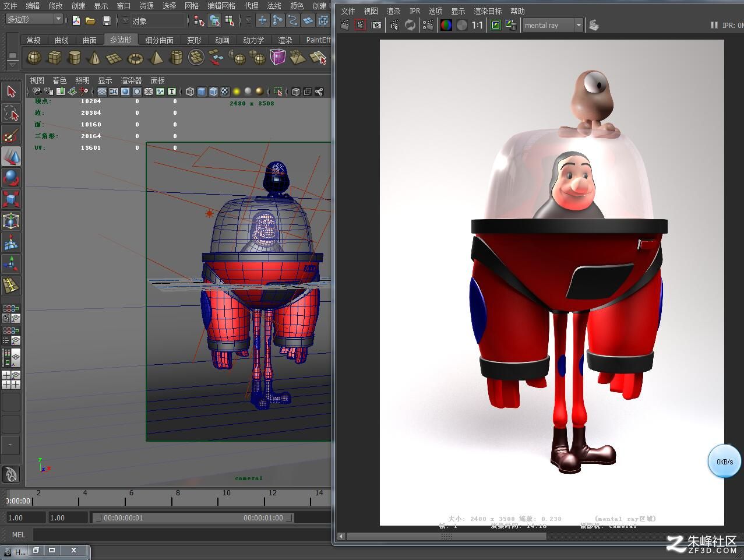Open the 编辑网格 main menu
Screen dimensions: 744x560
click(x=221, y=6)
